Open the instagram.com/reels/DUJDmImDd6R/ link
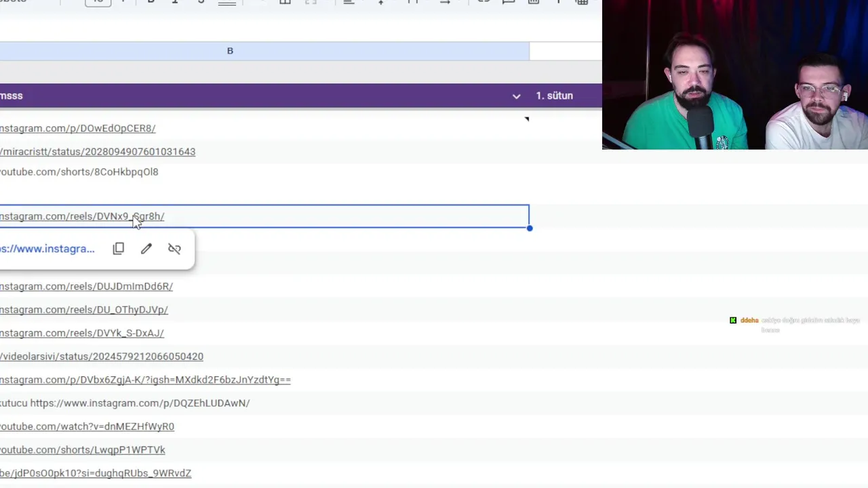This screenshot has width=868, height=488. pyautogui.click(x=86, y=286)
